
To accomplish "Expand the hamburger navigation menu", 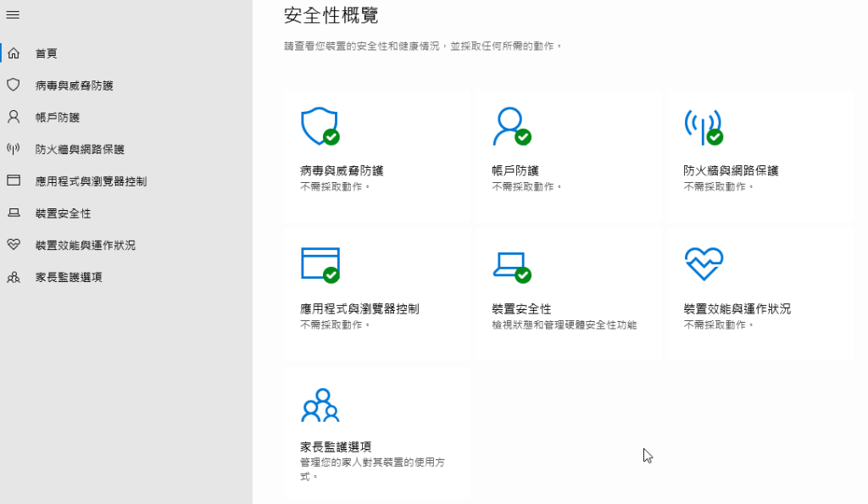I will 13,15.
